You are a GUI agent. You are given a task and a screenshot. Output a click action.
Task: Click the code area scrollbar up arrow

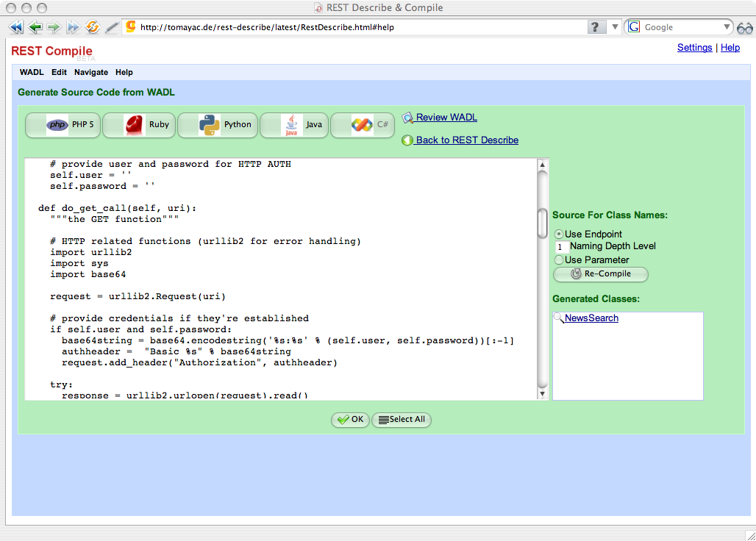point(543,165)
